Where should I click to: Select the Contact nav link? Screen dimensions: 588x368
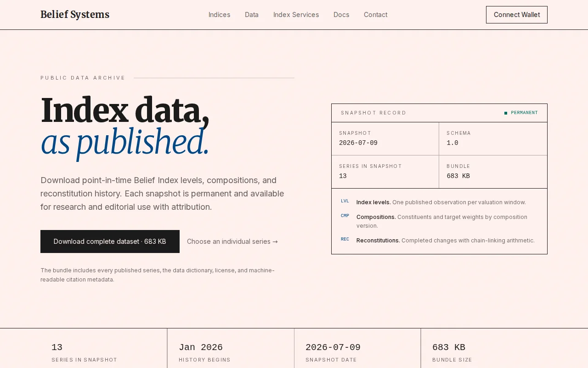coord(376,15)
